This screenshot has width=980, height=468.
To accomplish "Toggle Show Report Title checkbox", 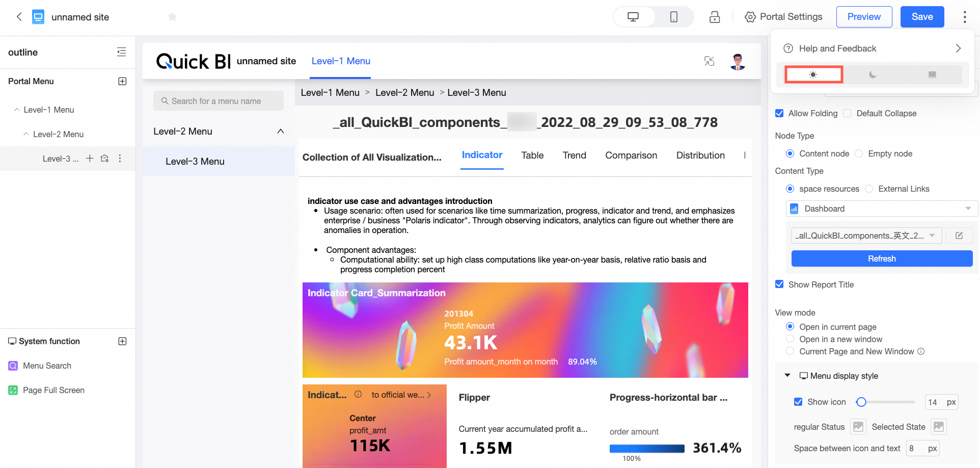I will click(779, 284).
